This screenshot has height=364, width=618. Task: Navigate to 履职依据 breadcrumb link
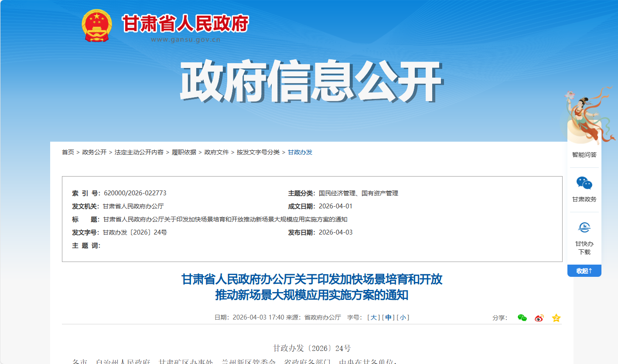184,152
